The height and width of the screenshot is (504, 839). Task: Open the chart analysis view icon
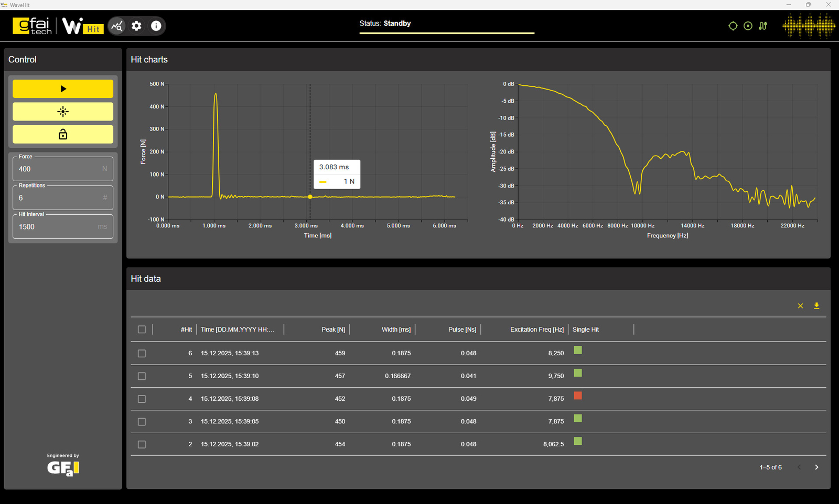117,26
